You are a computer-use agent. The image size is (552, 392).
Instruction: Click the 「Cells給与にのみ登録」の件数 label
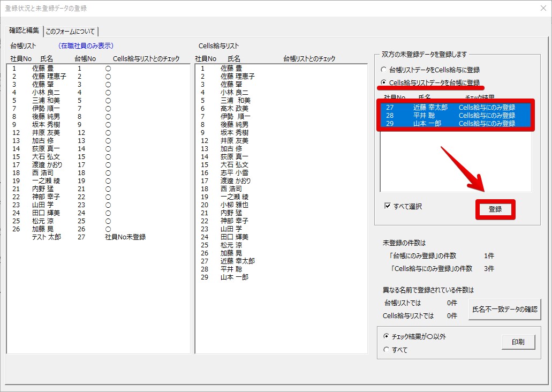tap(431, 268)
